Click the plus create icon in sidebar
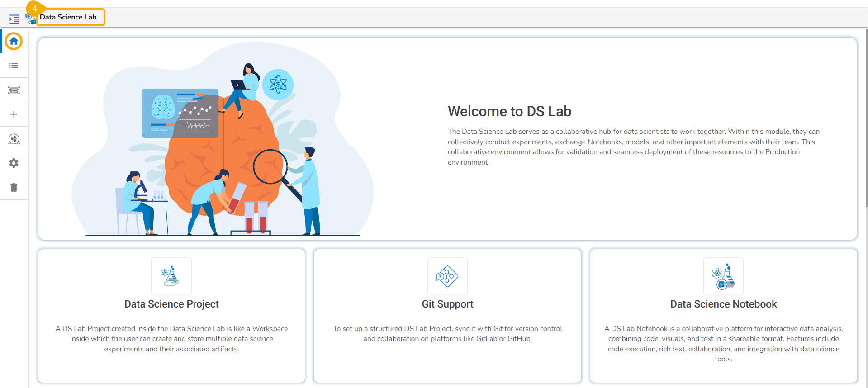The image size is (868, 388). [14, 114]
